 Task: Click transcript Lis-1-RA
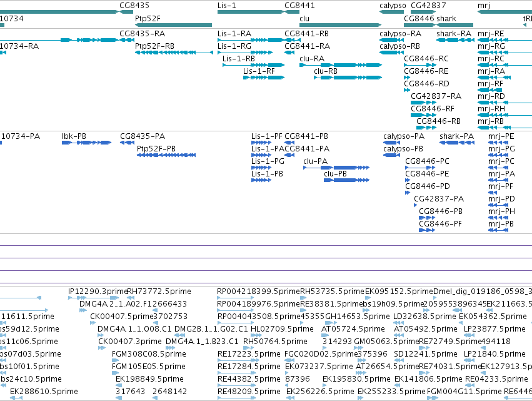coord(234,34)
